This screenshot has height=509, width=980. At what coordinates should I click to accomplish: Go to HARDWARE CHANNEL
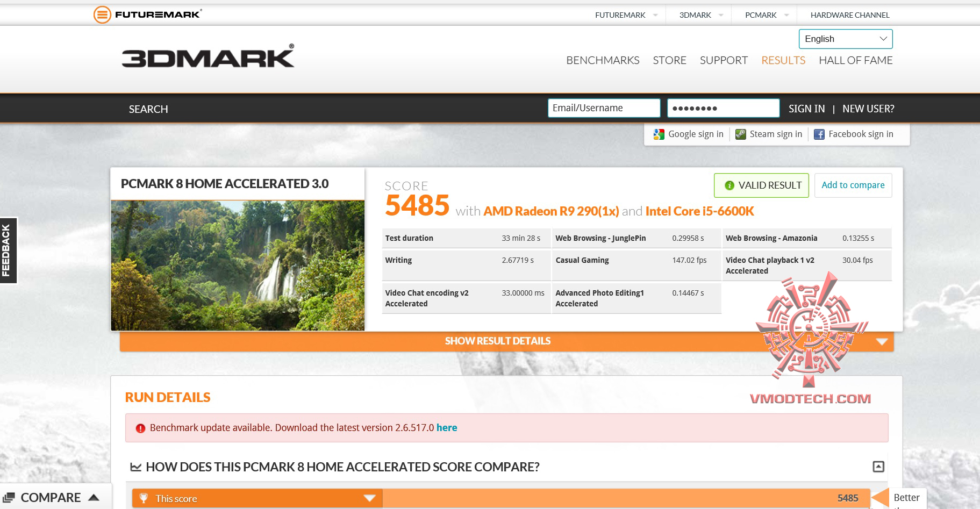[850, 15]
